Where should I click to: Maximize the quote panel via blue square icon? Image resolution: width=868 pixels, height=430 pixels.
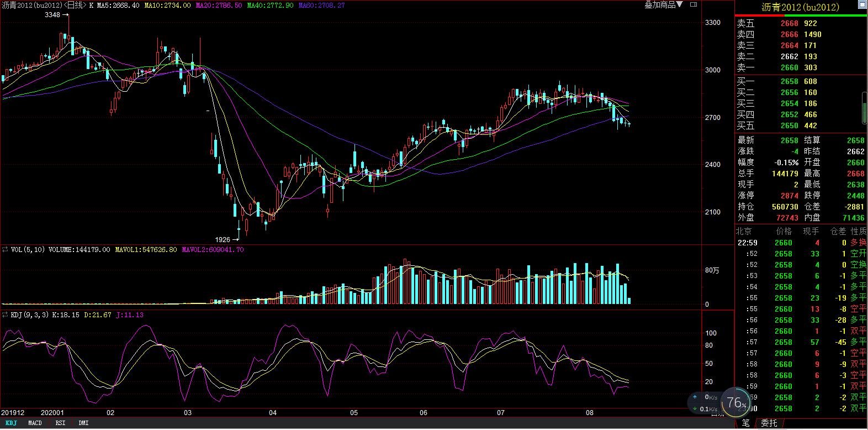click(862, 5)
